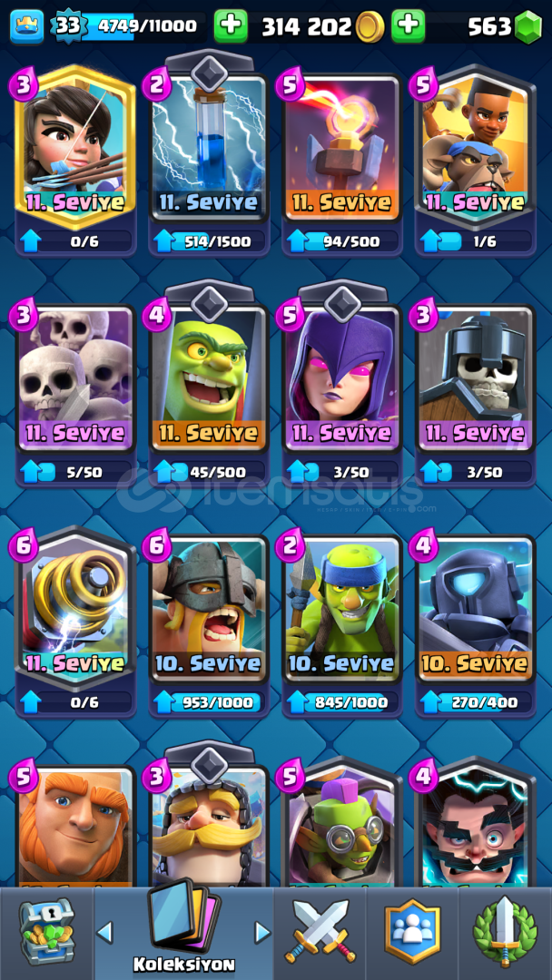Add gold with the green plus button

pyautogui.click(x=231, y=26)
